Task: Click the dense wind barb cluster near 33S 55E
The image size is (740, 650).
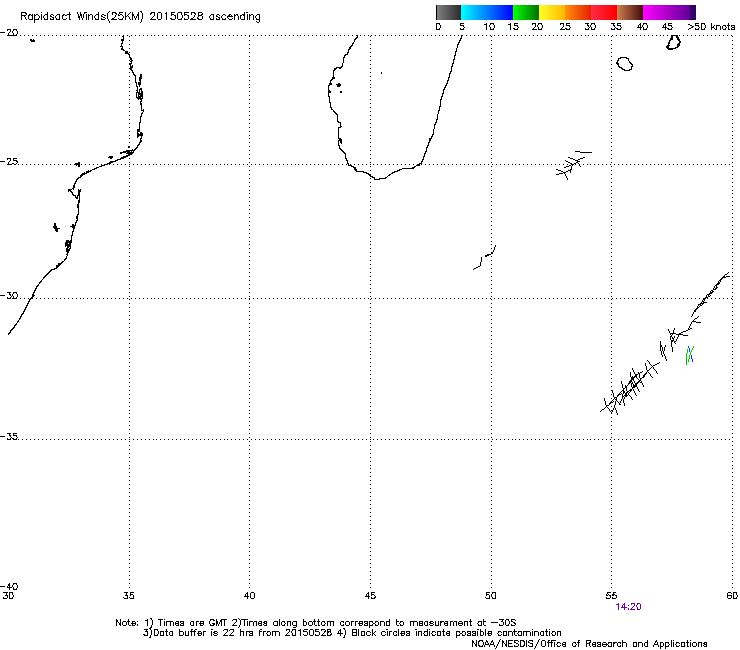Action: click(x=630, y=387)
